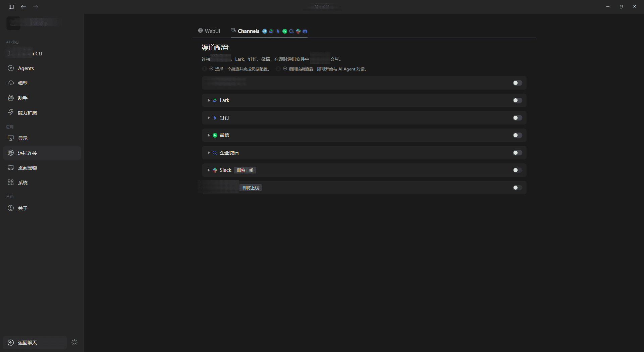Enable the Lark channel switch

pos(518,100)
